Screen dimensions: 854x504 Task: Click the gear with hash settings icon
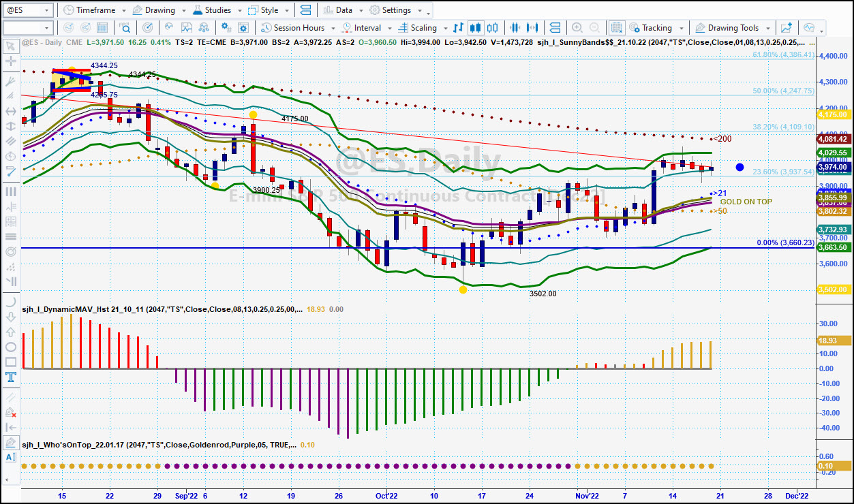(x=226, y=28)
